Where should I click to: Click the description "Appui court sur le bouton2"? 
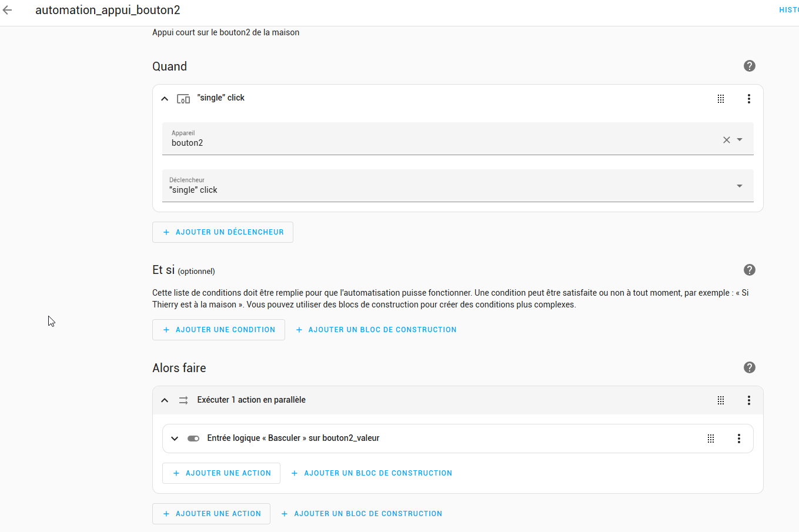click(x=226, y=32)
